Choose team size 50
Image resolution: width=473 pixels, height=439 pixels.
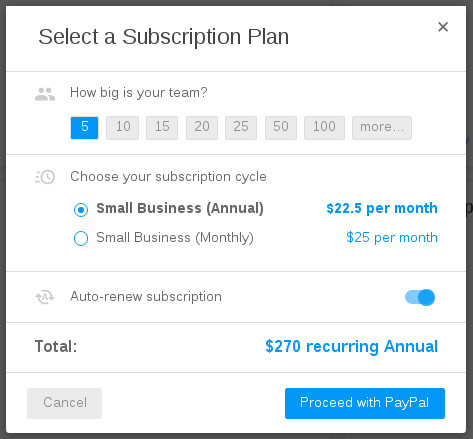281,128
